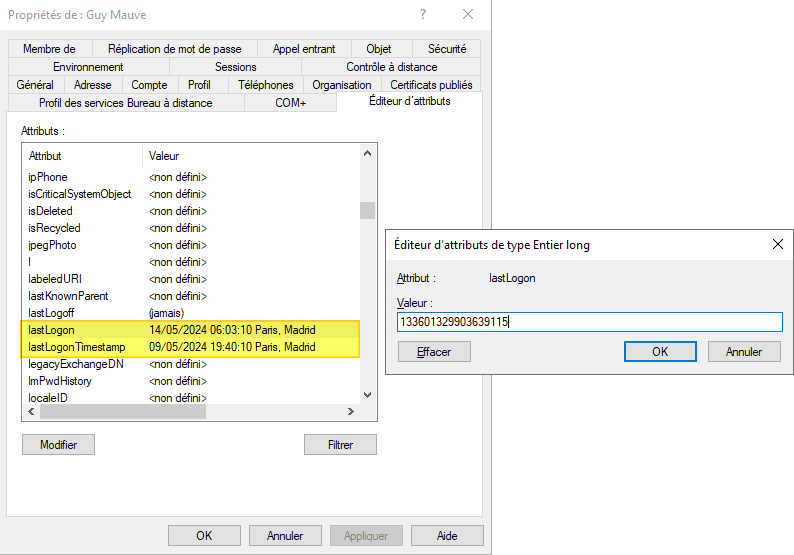Click OK in the properties window
The image size is (794, 555).
(204, 536)
